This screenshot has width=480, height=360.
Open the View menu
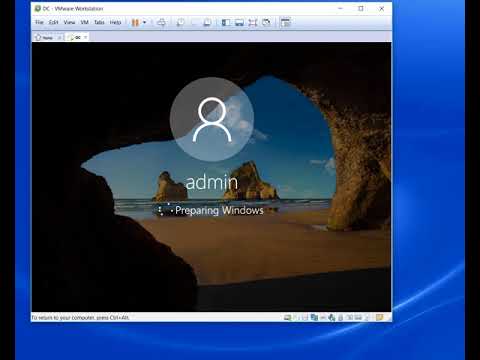(x=69, y=22)
